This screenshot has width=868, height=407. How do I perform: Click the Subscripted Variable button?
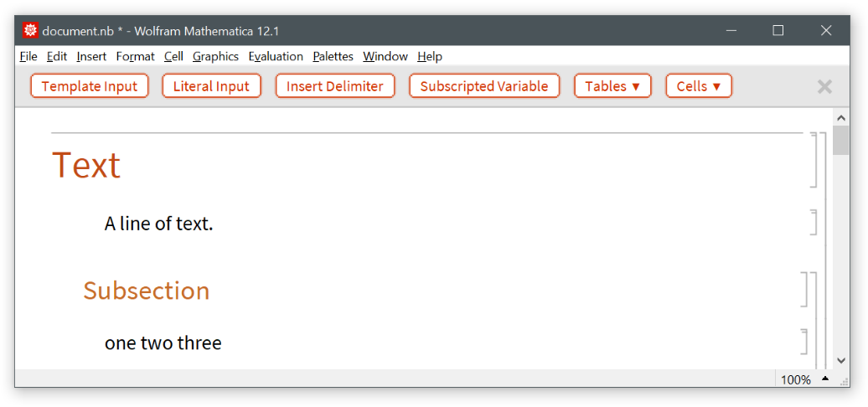point(484,86)
